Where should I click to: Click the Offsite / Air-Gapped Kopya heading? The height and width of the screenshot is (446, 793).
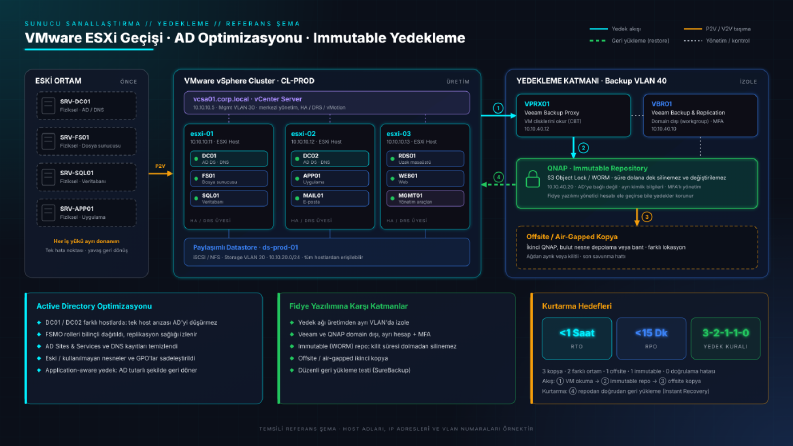pos(571,237)
